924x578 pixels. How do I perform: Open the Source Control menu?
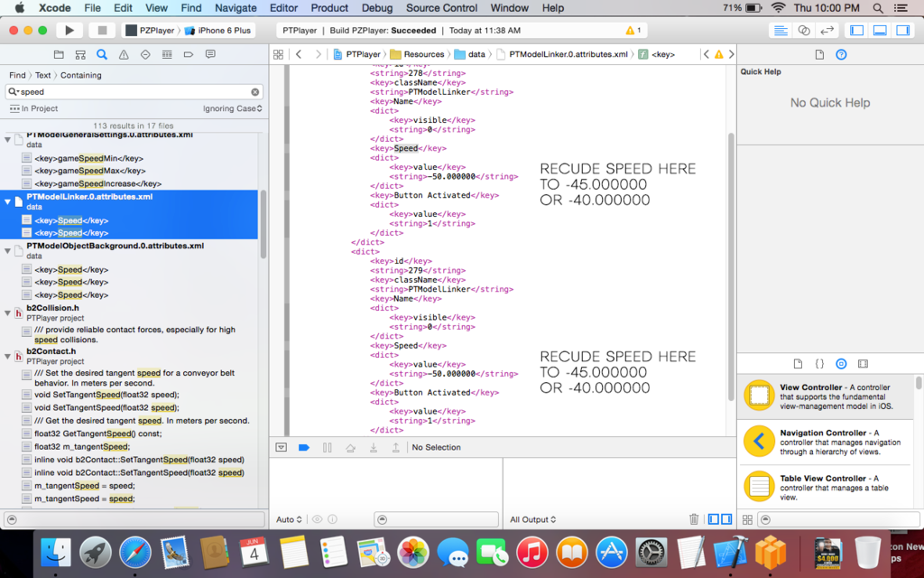442,8
